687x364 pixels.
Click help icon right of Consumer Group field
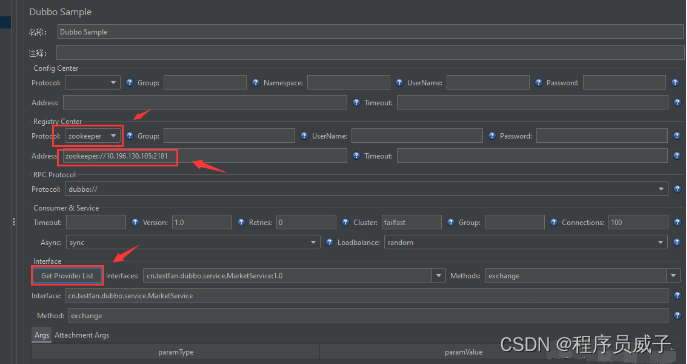click(x=554, y=223)
